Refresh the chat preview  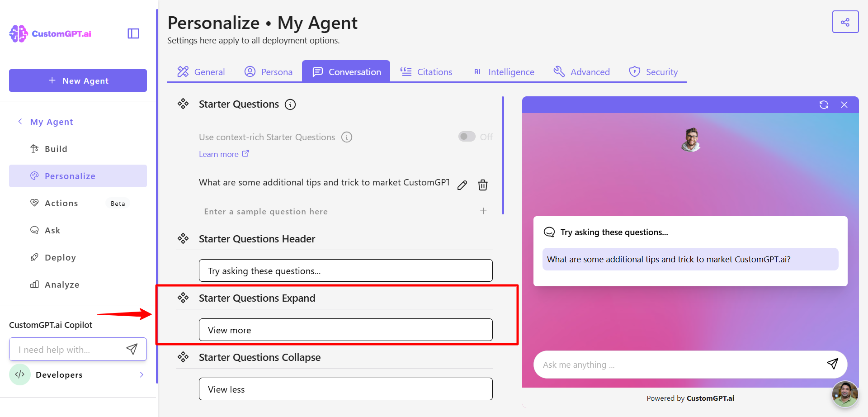click(x=824, y=104)
